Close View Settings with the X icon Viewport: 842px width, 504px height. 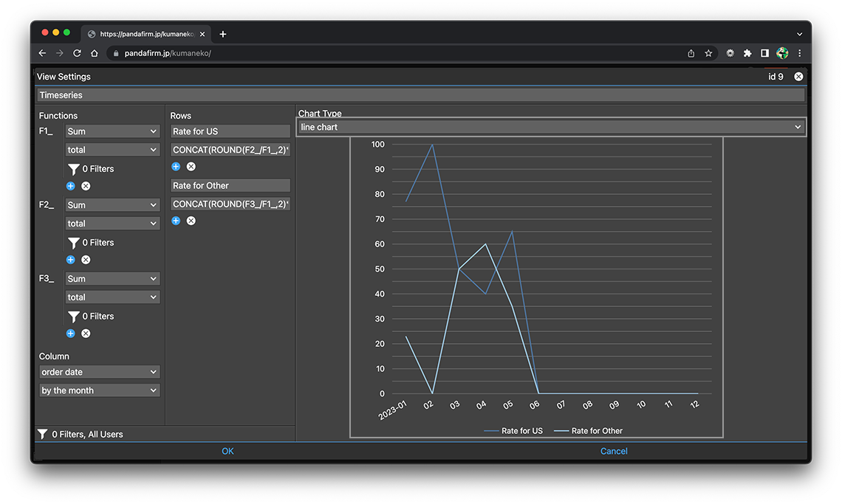pos(798,77)
